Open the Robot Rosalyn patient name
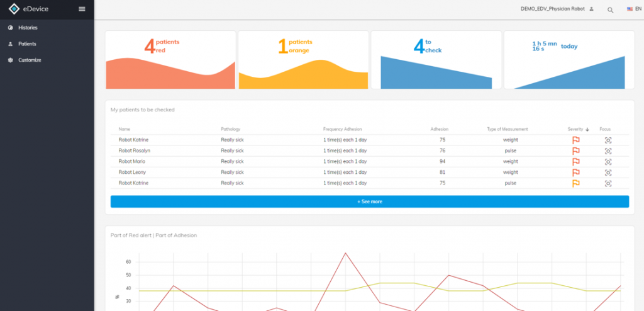This screenshot has width=644, height=311. point(135,151)
